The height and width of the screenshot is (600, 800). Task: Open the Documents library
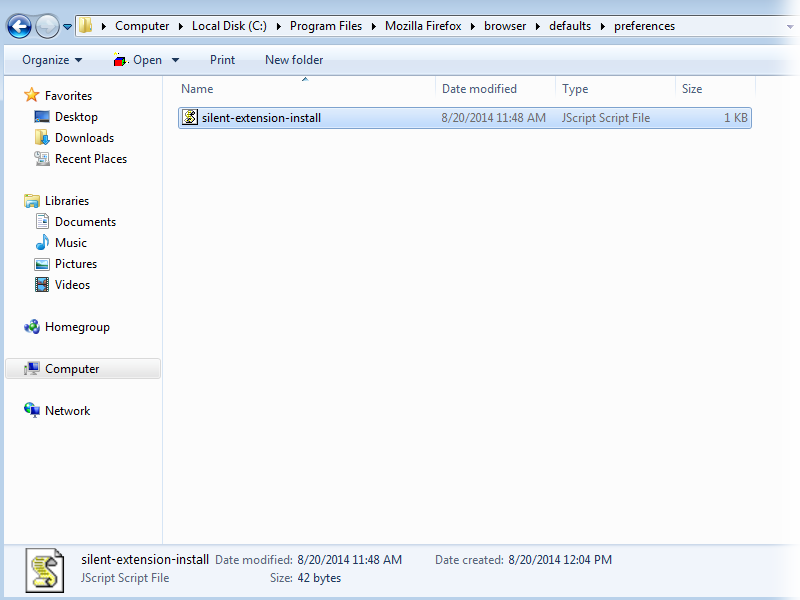pyautogui.click(x=85, y=221)
